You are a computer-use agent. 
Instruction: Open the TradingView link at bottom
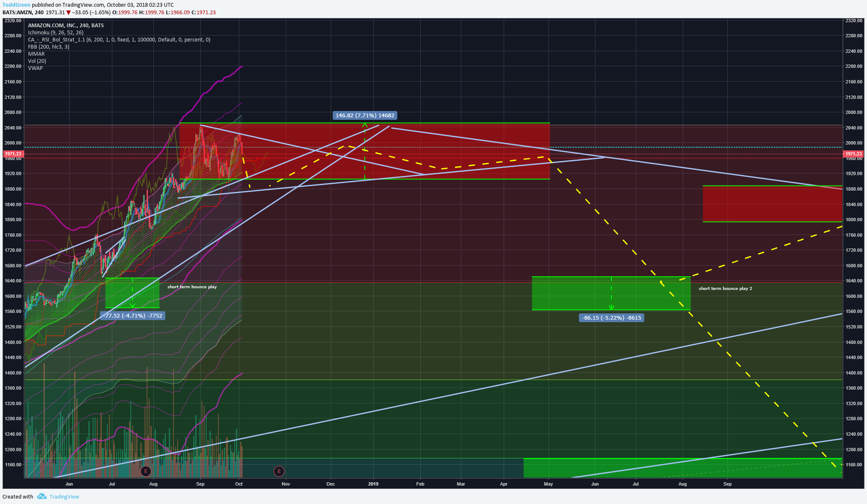(x=64, y=496)
